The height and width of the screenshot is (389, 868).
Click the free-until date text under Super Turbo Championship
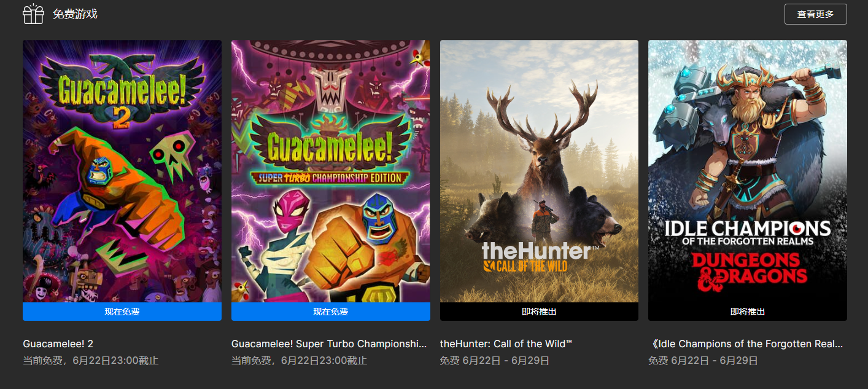tap(299, 361)
